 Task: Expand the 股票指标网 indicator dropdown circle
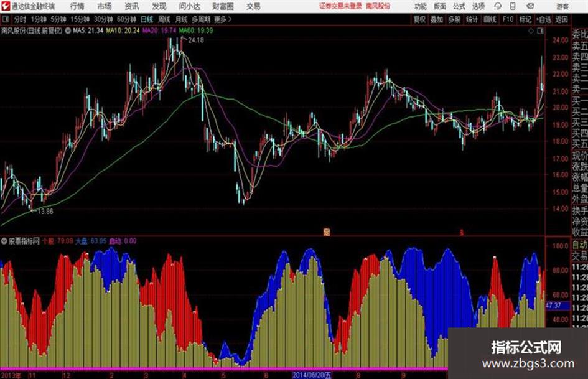tap(4, 241)
